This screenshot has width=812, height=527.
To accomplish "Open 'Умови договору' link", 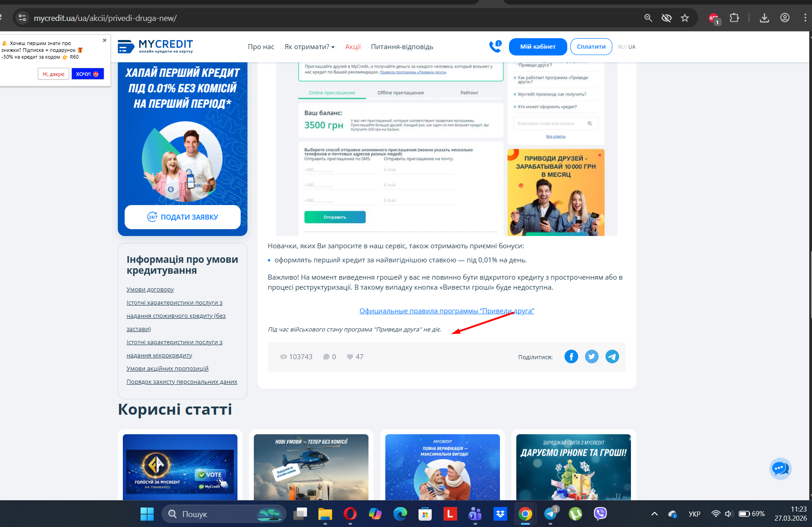I will point(150,290).
